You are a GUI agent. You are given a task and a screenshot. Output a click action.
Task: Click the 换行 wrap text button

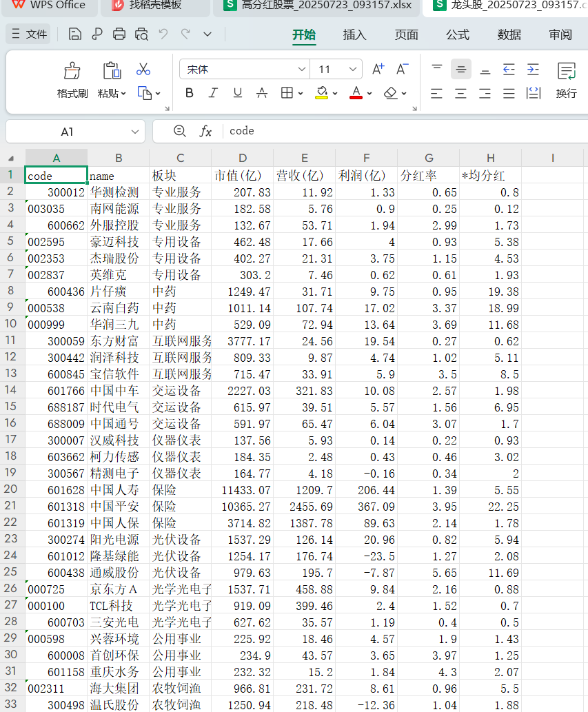pos(566,81)
